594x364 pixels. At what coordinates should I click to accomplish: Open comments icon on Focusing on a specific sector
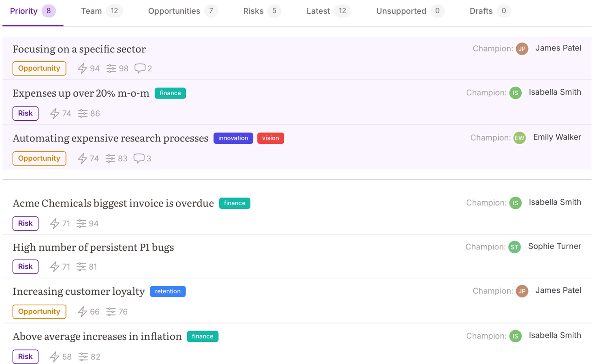[x=140, y=69]
